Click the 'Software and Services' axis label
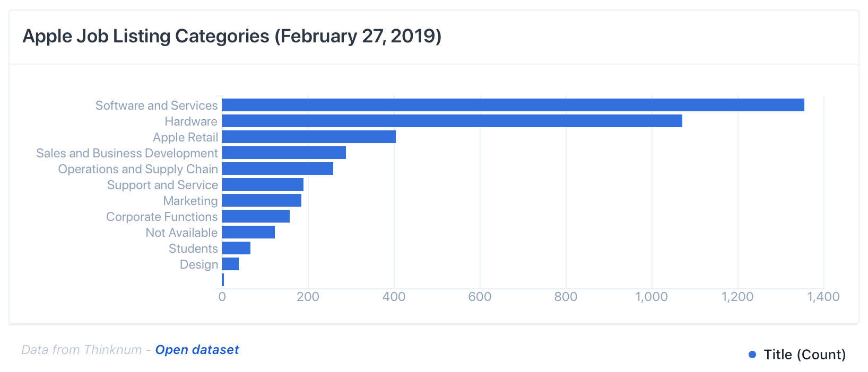Image resolution: width=868 pixels, height=372 pixels. (157, 105)
